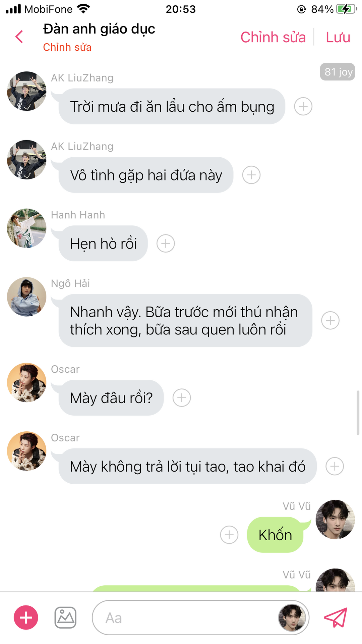Tap plus icon next to 'Vô tình gặp' message
This screenshot has width=362, height=644.
click(x=251, y=175)
